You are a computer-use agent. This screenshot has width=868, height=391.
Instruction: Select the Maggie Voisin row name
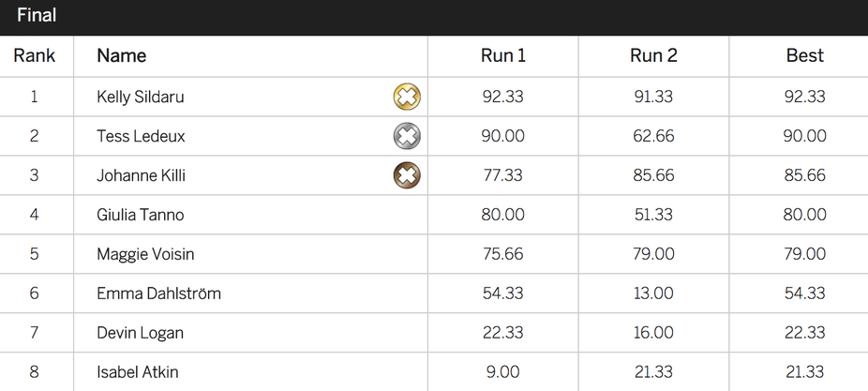tap(145, 254)
